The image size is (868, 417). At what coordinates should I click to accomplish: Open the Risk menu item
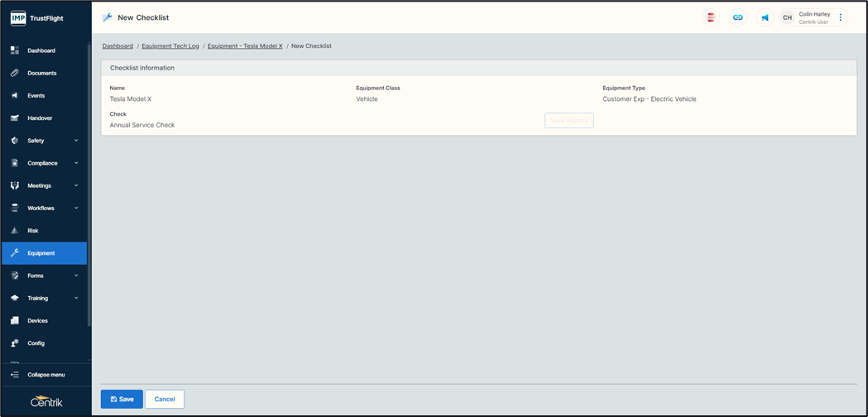click(44, 230)
